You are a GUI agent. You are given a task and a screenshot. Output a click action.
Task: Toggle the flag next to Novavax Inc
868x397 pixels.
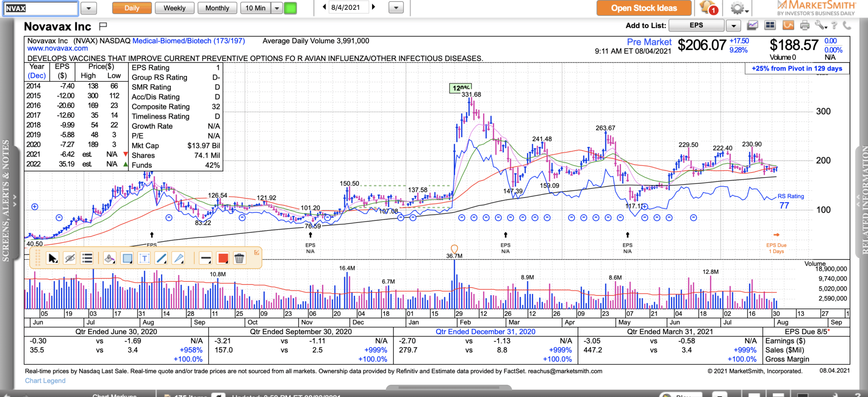click(x=103, y=26)
